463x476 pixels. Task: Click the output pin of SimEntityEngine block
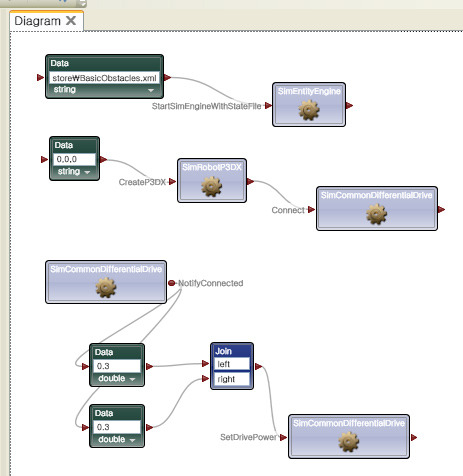(349, 106)
